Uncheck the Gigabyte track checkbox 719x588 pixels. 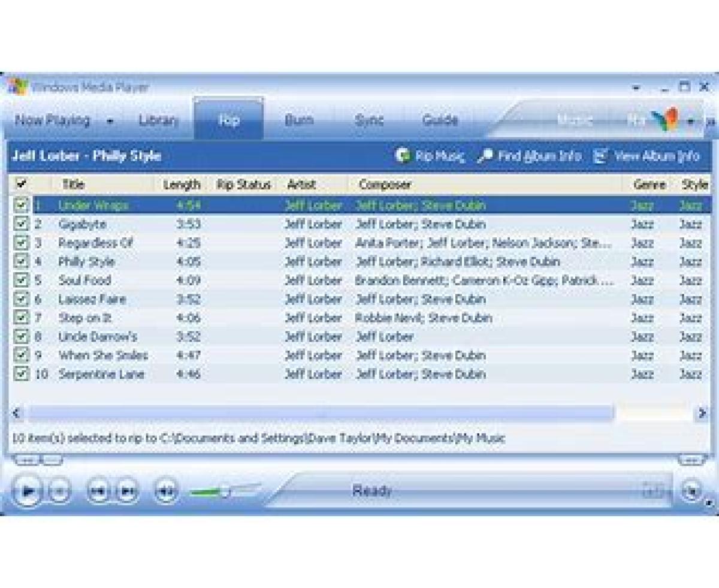click(21, 224)
